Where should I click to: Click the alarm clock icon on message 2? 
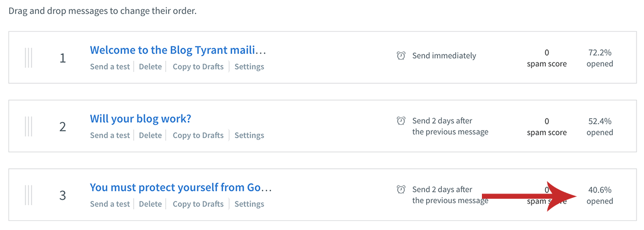click(x=401, y=120)
